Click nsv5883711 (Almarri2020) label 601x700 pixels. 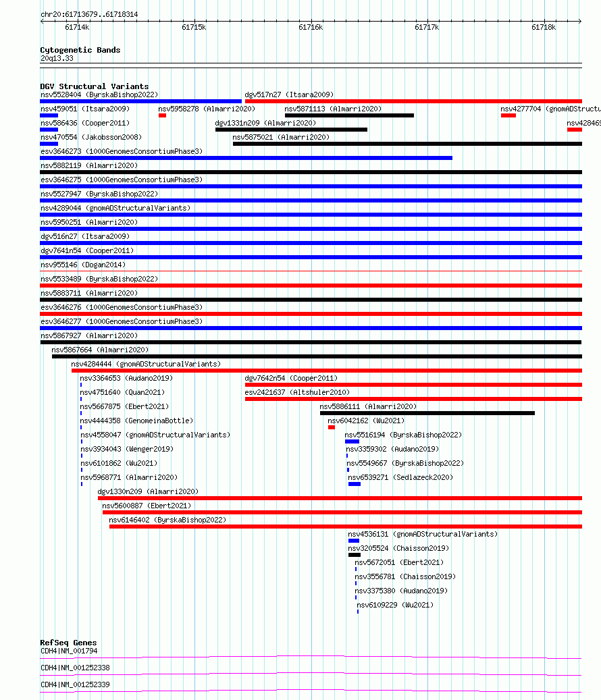[x=89, y=294]
